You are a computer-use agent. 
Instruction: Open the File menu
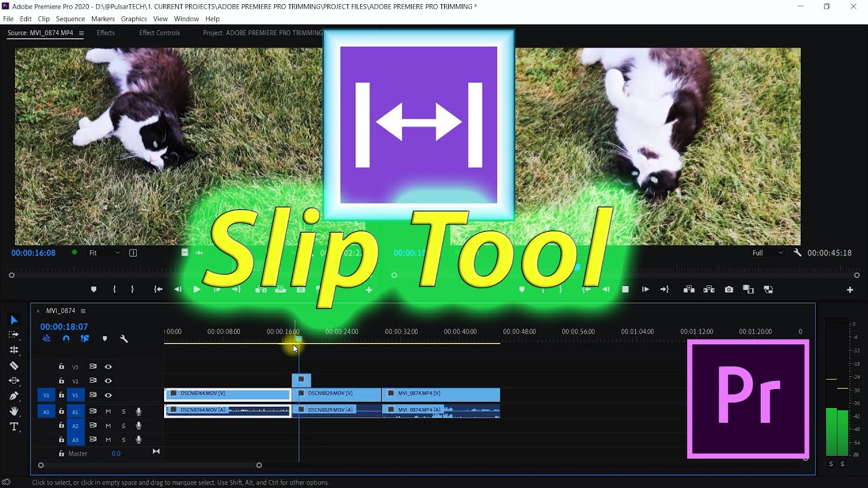point(8,19)
